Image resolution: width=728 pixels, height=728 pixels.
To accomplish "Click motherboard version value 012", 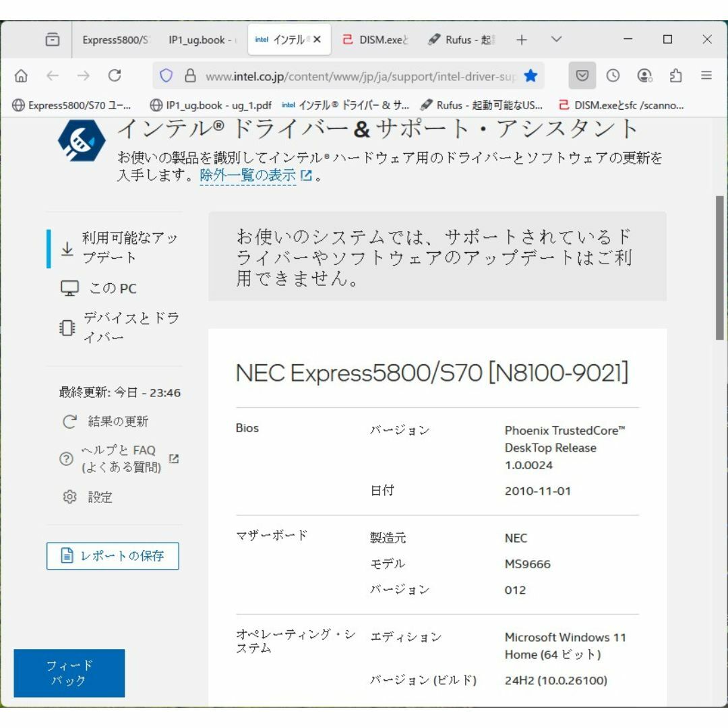I will (x=515, y=590).
